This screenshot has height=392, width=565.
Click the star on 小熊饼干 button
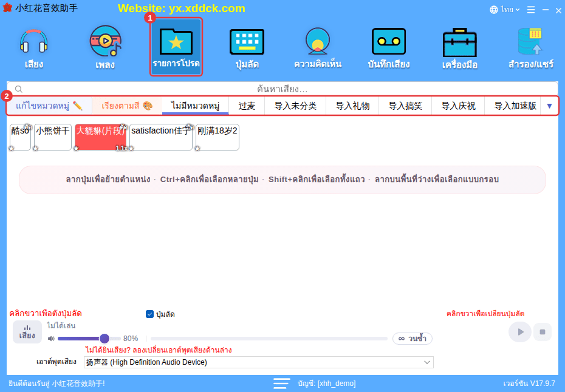(35, 148)
